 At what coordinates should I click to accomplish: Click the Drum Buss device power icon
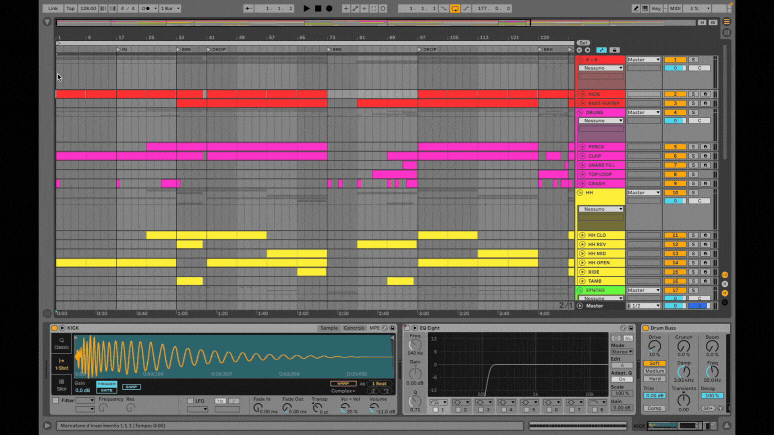[645, 328]
